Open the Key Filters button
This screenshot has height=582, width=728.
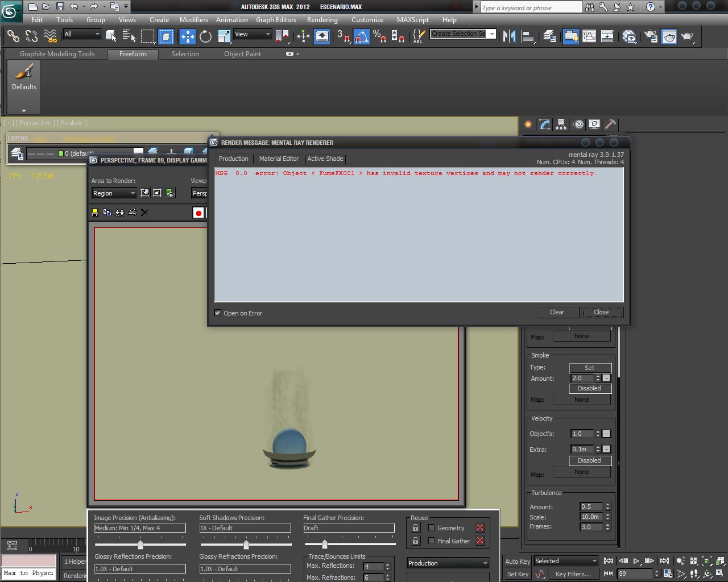pyautogui.click(x=573, y=574)
